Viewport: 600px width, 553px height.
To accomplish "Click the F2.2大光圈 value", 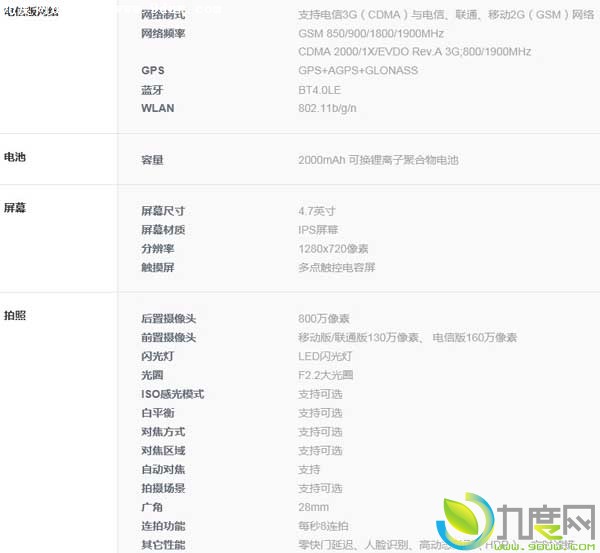I will [x=325, y=375].
